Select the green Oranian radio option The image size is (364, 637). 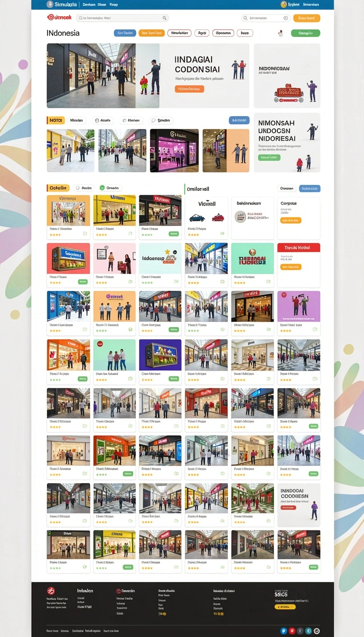click(x=110, y=188)
